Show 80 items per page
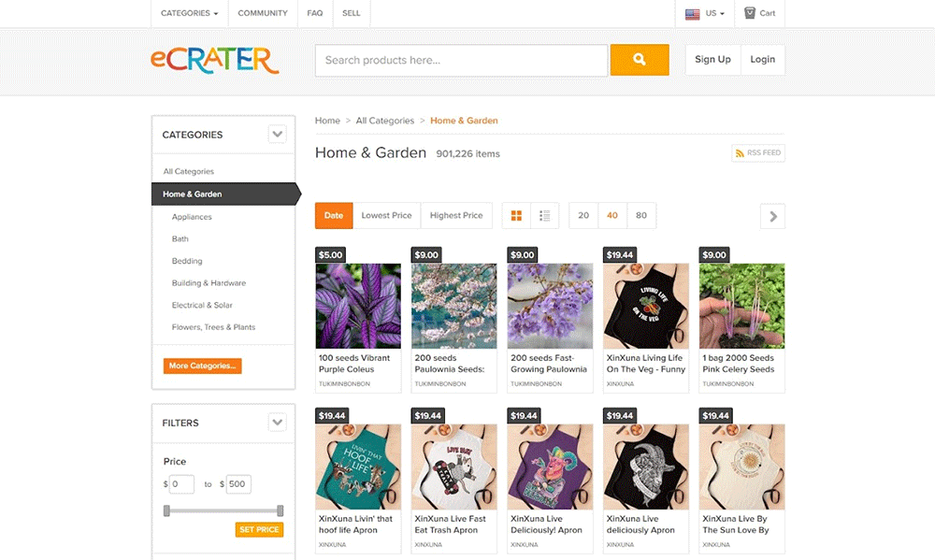 coord(641,216)
